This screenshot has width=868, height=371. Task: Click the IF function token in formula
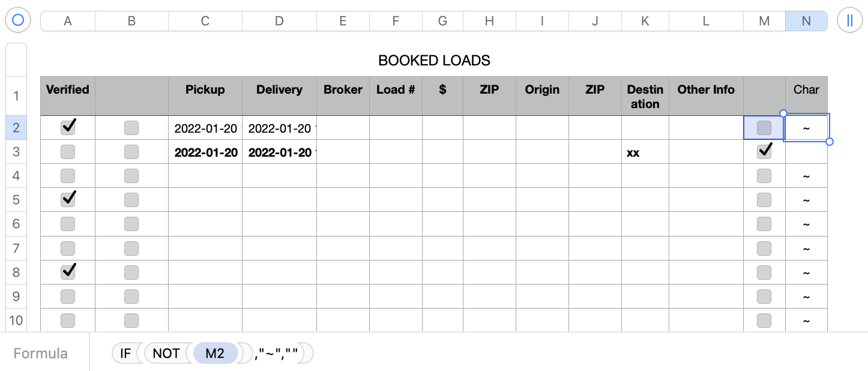(x=125, y=354)
